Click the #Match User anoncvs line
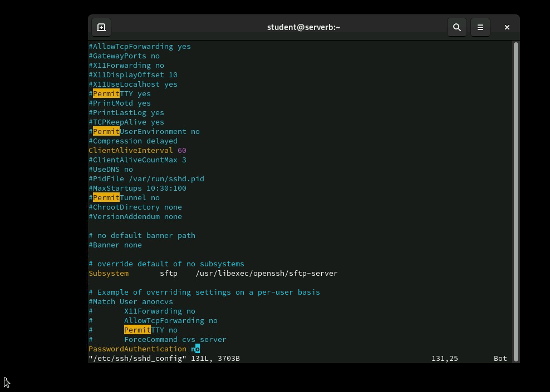The image size is (550, 392). tap(130, 301)
